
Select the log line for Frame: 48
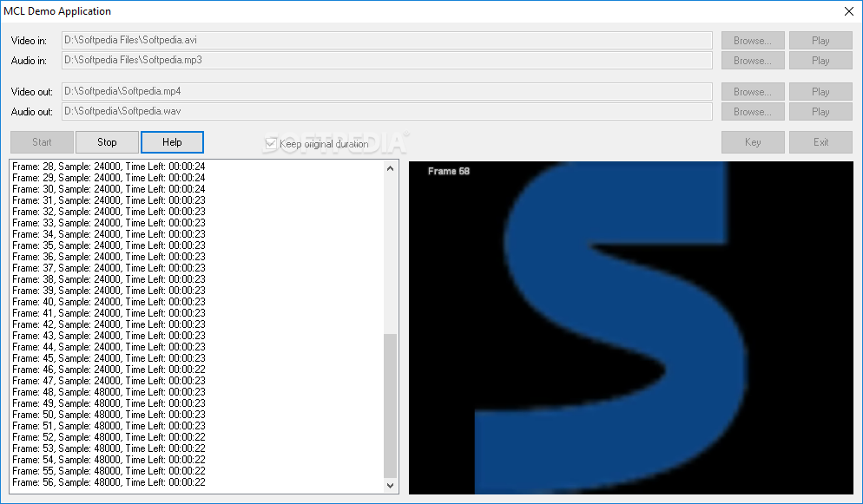109,392
